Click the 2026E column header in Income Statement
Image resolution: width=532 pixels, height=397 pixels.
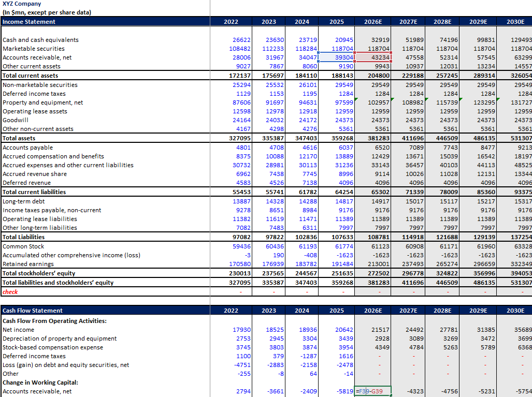(x=372, y=22)
